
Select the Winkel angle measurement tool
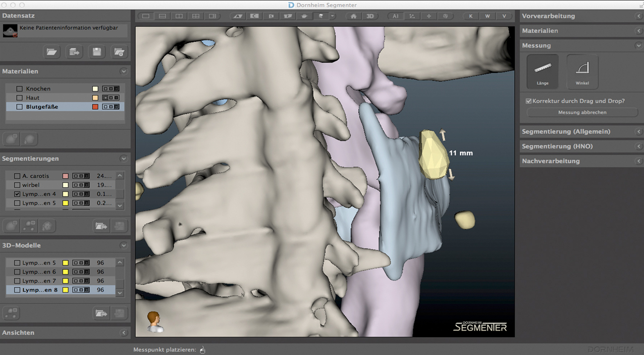tap(582, 71)
